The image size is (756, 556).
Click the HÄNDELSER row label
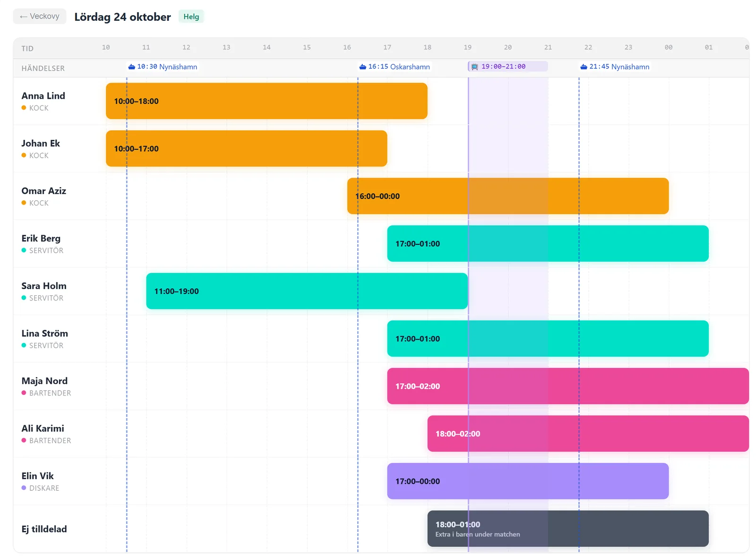pyautogui.click(x=43, y=68)
